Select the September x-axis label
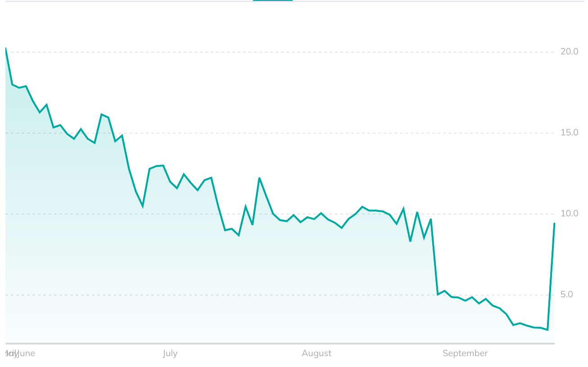This screenshot has width=588, height=367. click(x=465, y=354)
